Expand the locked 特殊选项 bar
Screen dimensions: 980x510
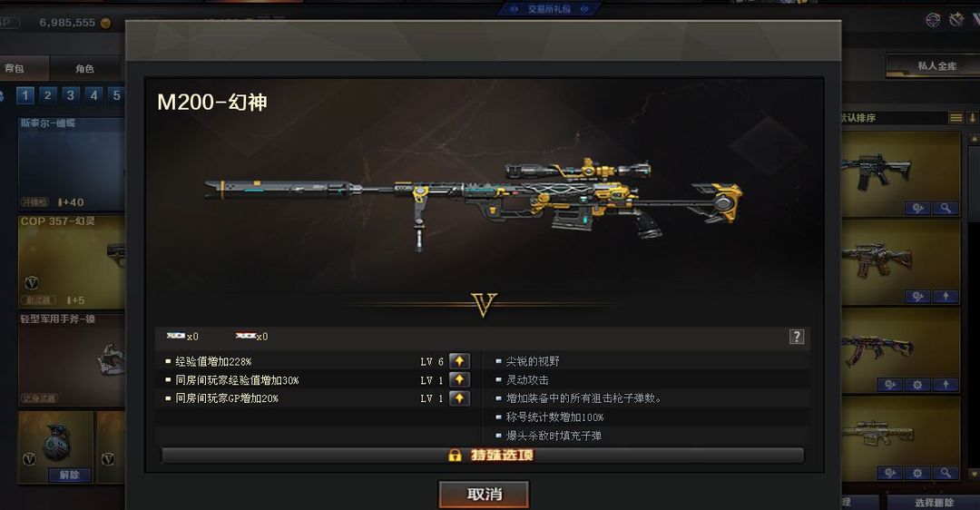click(483, 455)
